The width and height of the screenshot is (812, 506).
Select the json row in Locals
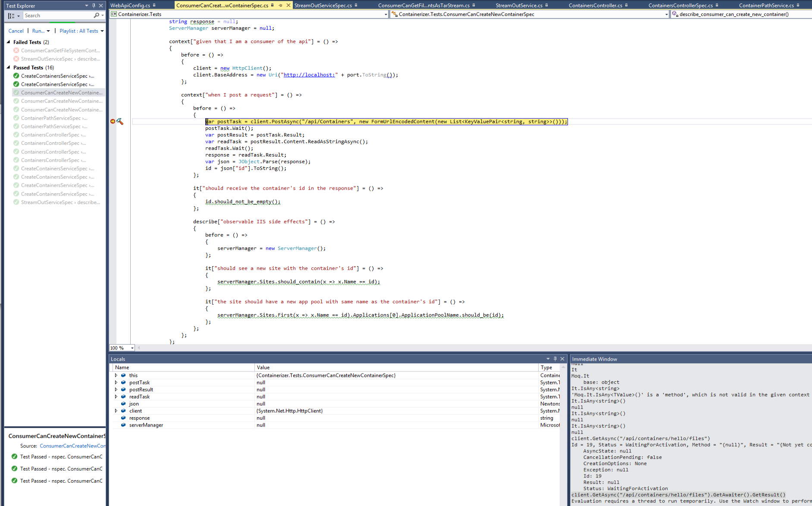[335, 404]
